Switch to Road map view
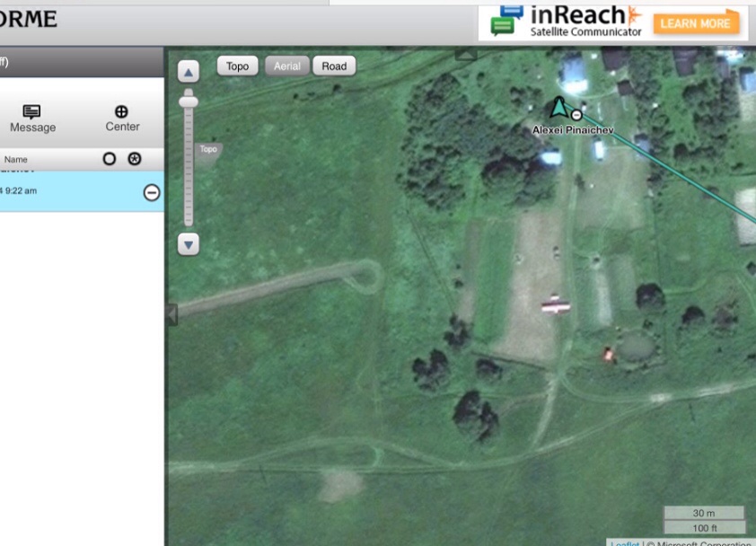 [334, 66]
